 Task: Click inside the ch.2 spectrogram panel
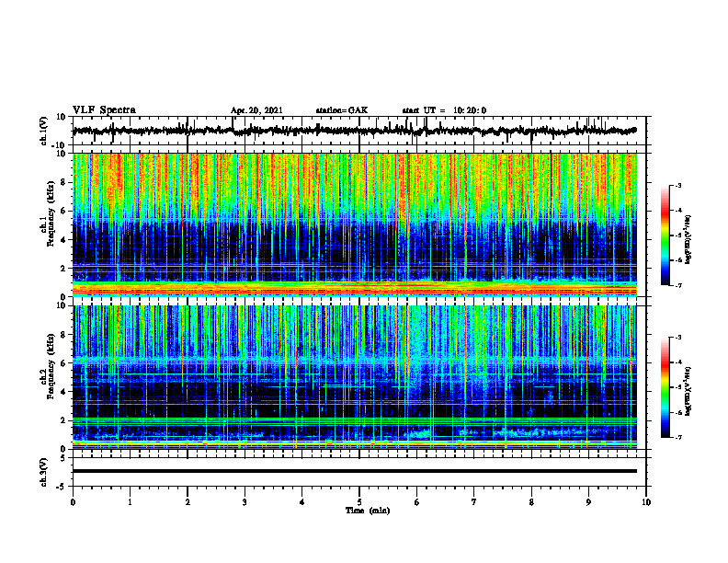click(354, 377)
